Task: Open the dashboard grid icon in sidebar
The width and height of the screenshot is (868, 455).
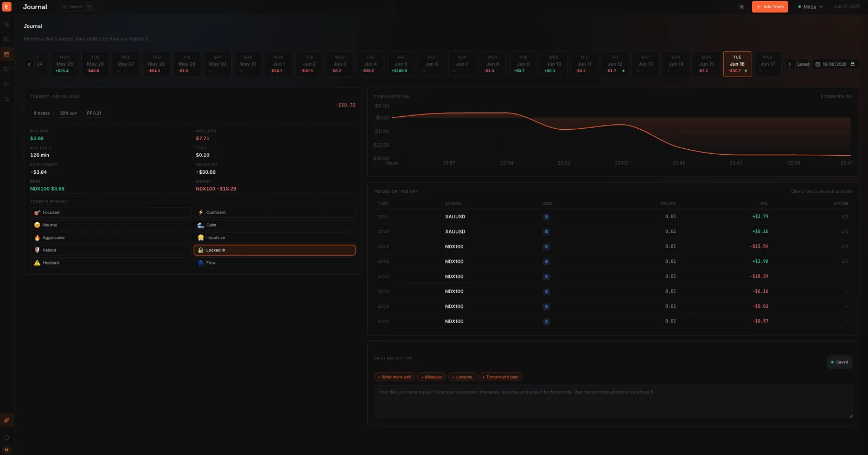Action: point(7,24)
